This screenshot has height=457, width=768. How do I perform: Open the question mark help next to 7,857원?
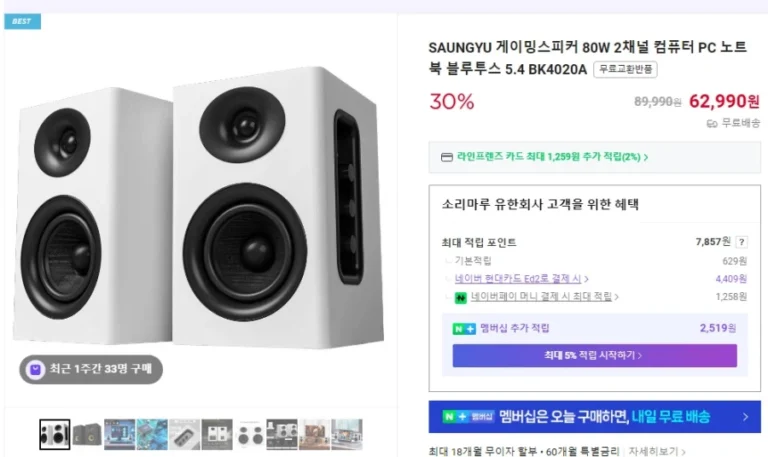(741, 242)
